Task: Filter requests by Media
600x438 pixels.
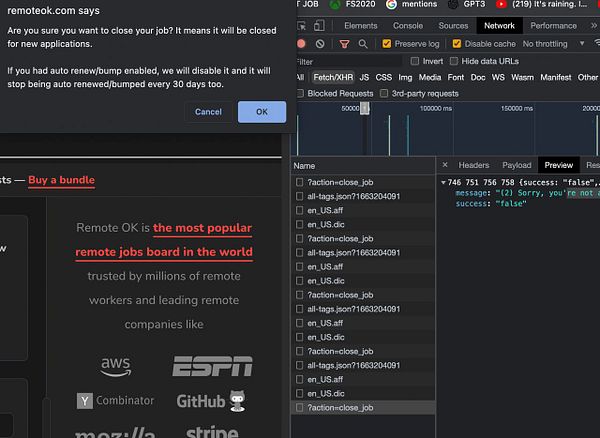Action: click(x=430, y=77)
